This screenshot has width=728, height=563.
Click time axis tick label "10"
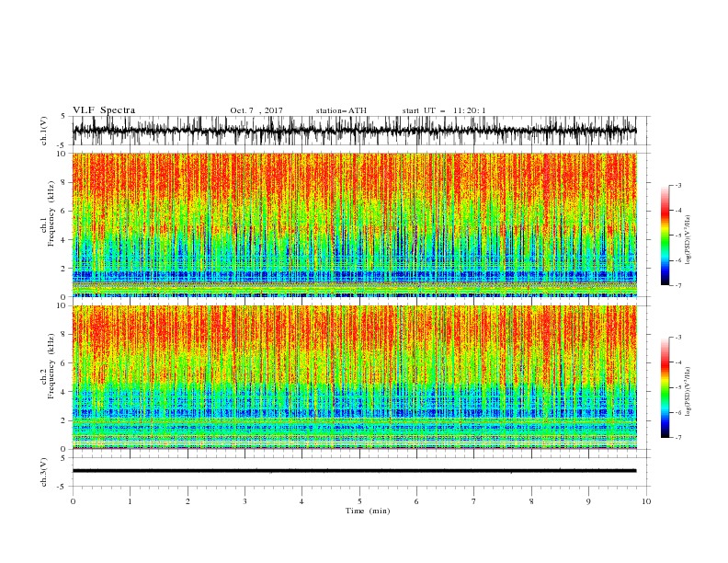click(646, 501)
